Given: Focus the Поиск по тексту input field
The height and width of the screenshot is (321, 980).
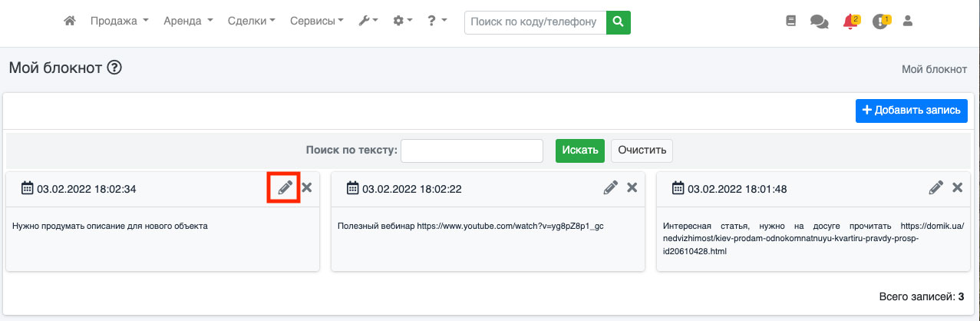Looking at the screenshot, I should pos(471,151).
